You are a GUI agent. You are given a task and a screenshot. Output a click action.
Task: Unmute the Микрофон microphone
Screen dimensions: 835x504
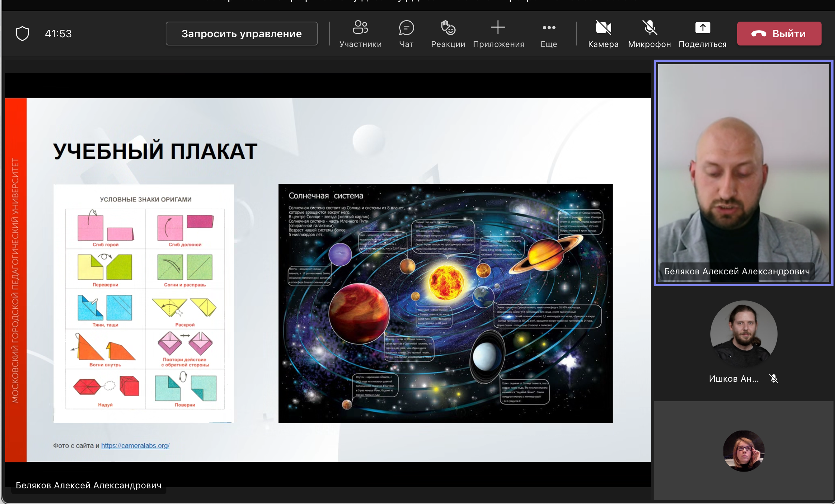click(x=649, y=34)
